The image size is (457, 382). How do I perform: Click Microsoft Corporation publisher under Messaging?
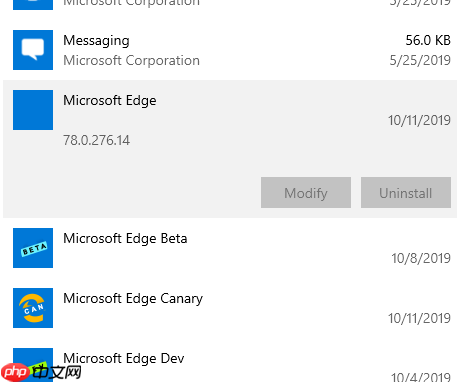pyautogui.click(x=131, y=61)
